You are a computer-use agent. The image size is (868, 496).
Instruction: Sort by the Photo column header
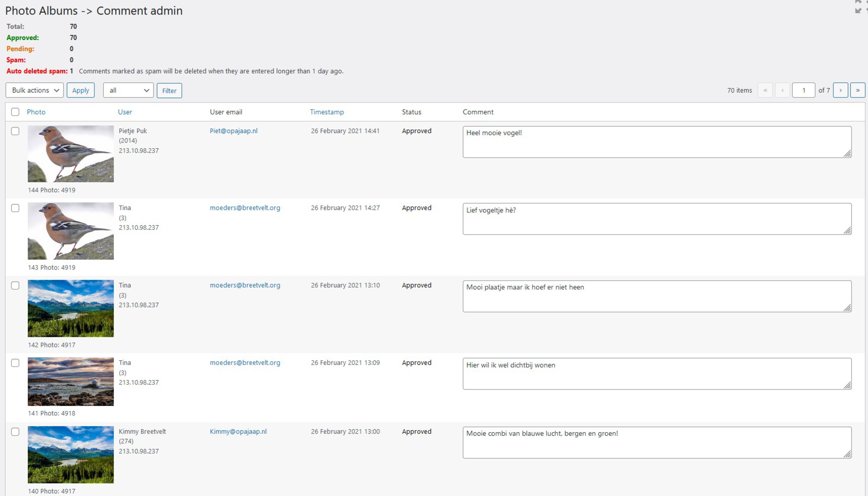(x=36, y=112)
